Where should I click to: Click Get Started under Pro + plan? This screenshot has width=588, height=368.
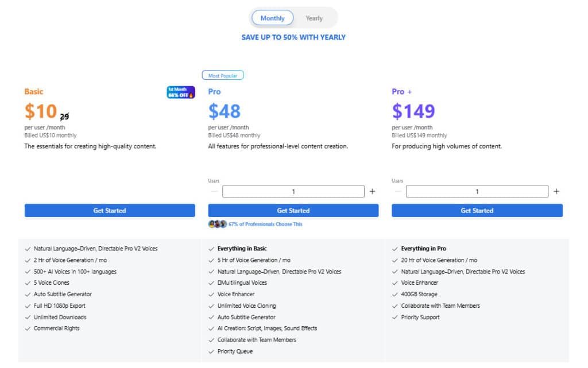[x=477, y=211]
